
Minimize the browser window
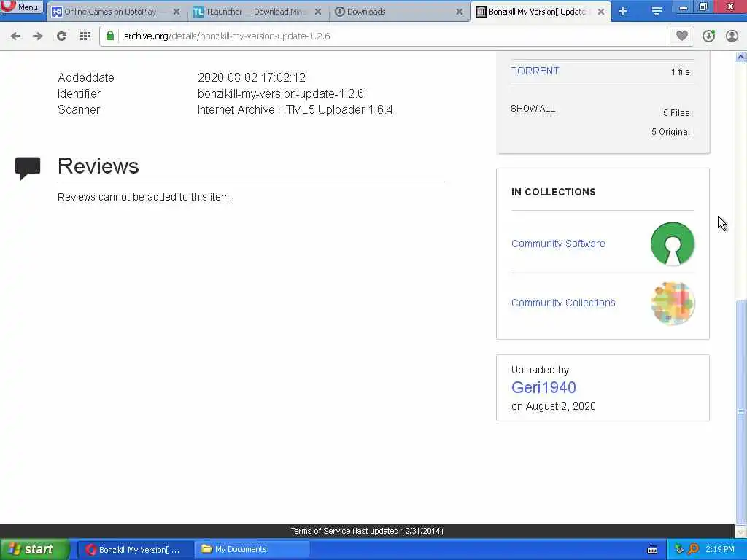pyautogui.click(x=683, y=7)
